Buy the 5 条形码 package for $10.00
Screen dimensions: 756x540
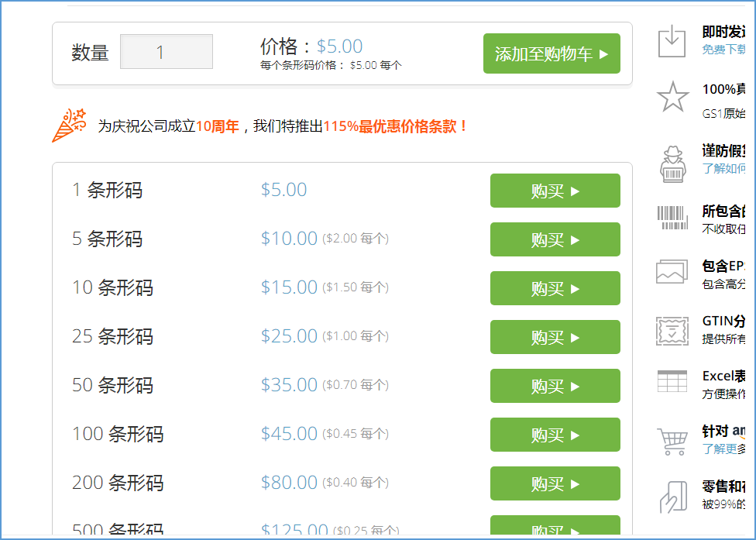click(555, 239)
